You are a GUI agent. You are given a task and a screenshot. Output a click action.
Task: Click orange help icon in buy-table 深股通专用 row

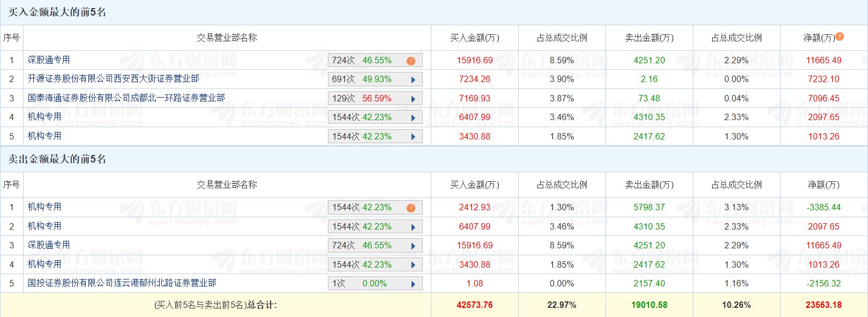[x=411, y=61]
